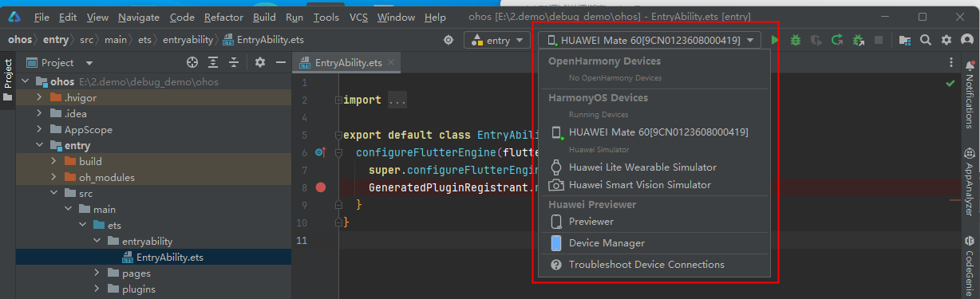This screenshot has height=299, width=980.
Task: Open the AppAnalyzer side panel
Action: tap(970, 182)
